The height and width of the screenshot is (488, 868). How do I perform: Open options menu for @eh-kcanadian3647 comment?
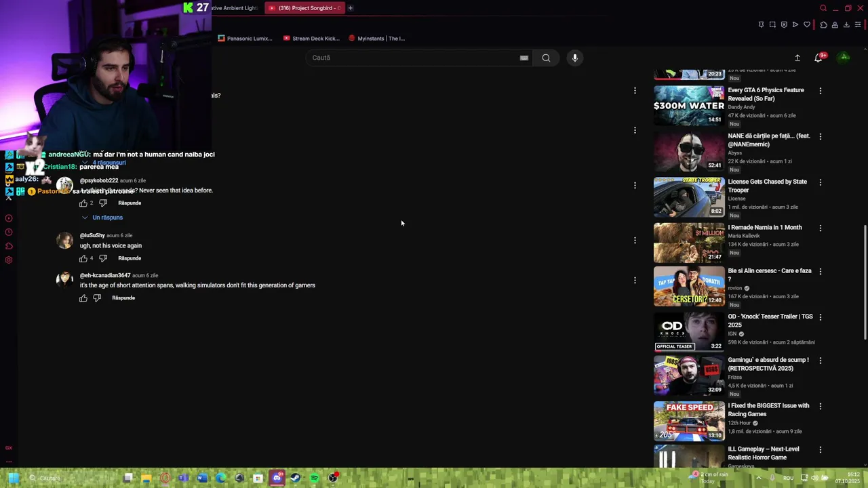tap(635, 280)
